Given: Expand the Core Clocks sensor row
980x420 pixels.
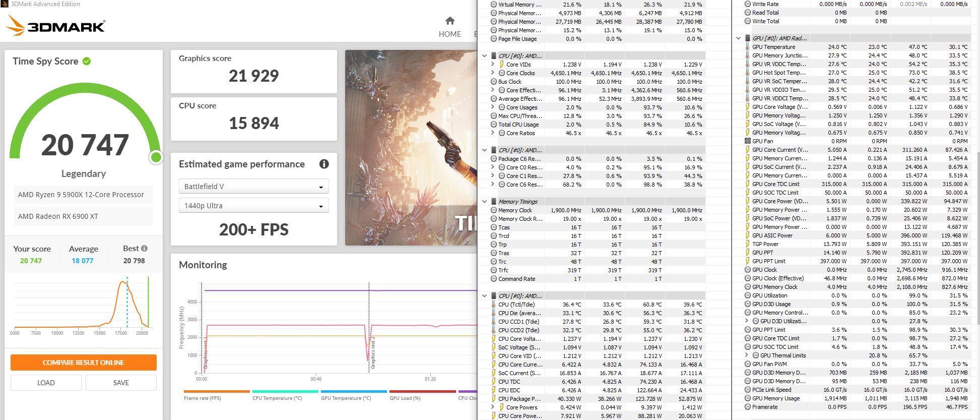Looking at the screenshot, I should [493, 73].
